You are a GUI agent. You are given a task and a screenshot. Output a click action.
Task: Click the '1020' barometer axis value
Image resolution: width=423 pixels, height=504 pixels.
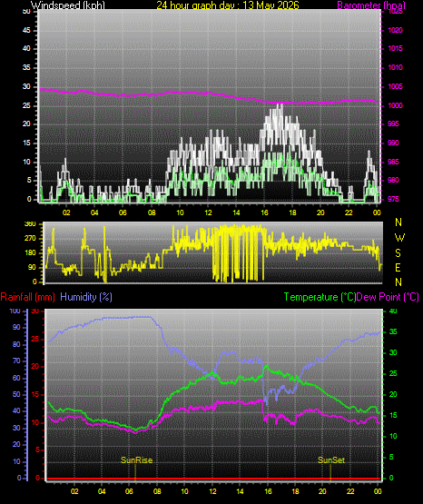pos(396,30)
